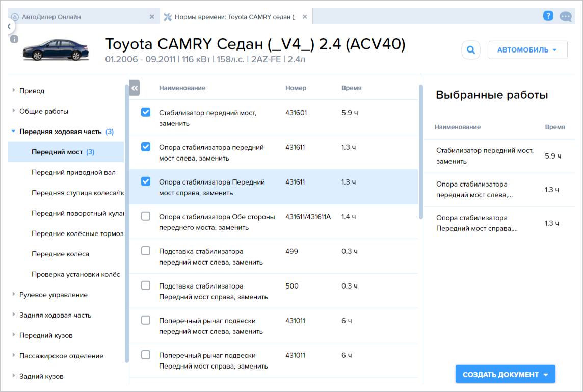The height and width of the screenshot is (392, 583).
Task: Select Стабилизатор передний мост in Выбранные работы
Action: point(499,156)
